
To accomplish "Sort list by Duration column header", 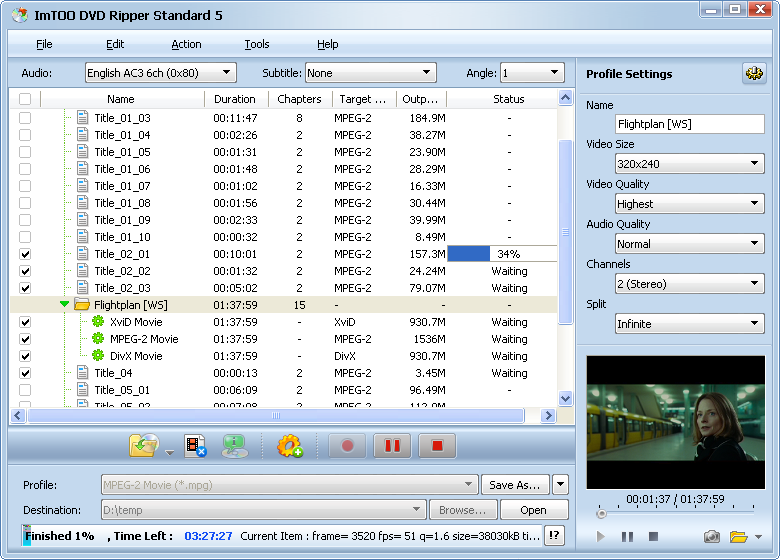I will [236, 99].
